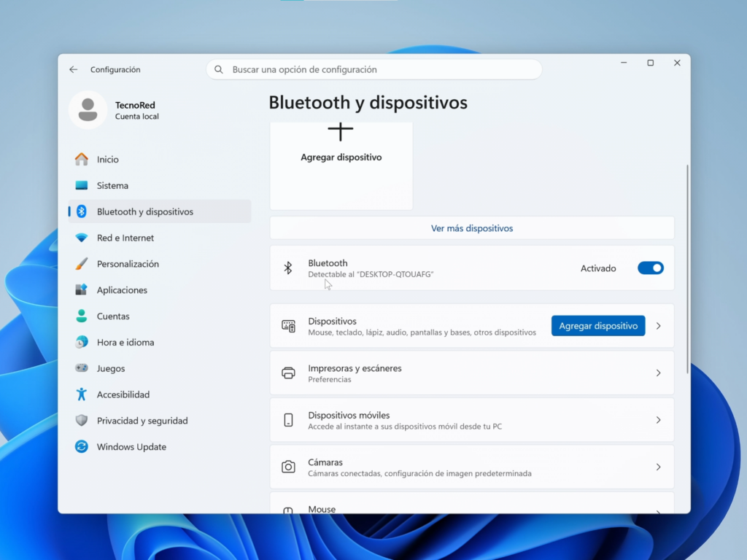The height and width of the screenshot is (560, 747).
Task: Click the phone icon for Dispositivos móviles
Action: (x=288, y=420)
